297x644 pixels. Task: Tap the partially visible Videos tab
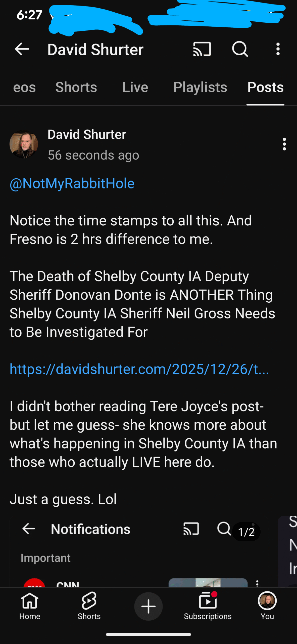tap(24, 87)
